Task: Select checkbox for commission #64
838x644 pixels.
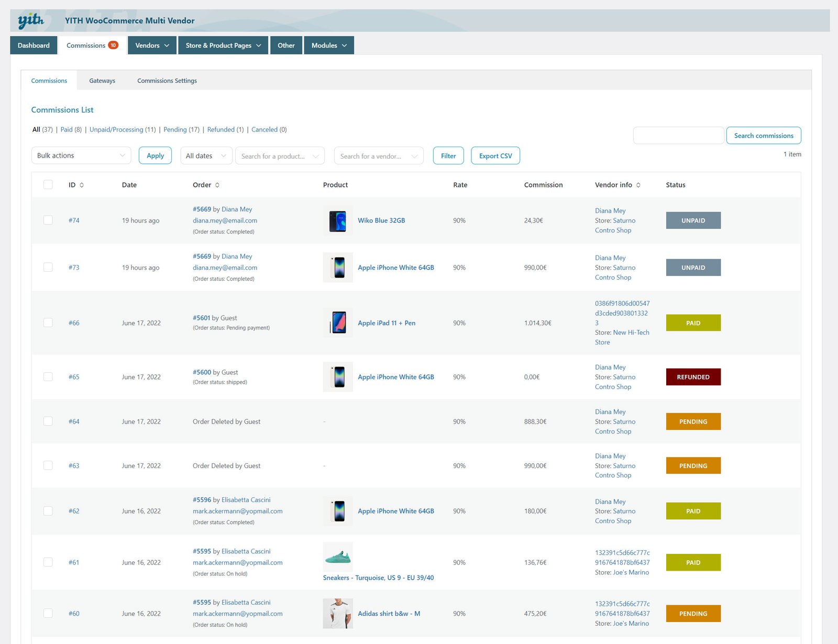Action: [x=48, y=421]
